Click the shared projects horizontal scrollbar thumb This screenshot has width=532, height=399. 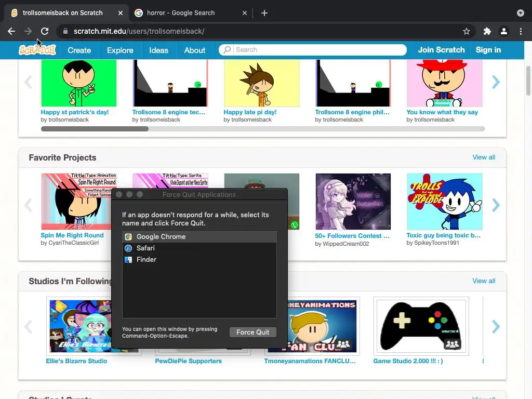pos(95,129)
